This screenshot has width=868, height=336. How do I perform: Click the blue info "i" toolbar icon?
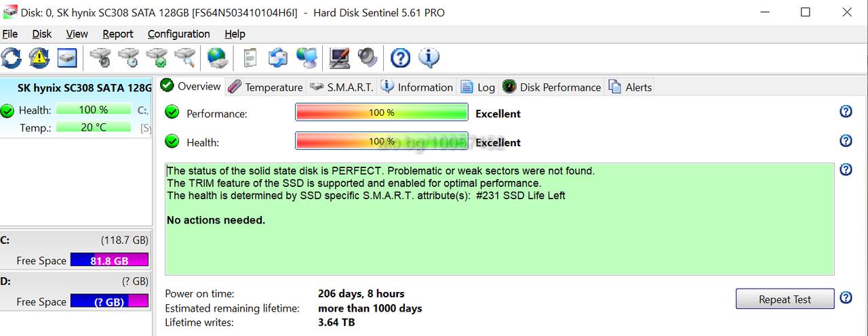coord(429,58)
